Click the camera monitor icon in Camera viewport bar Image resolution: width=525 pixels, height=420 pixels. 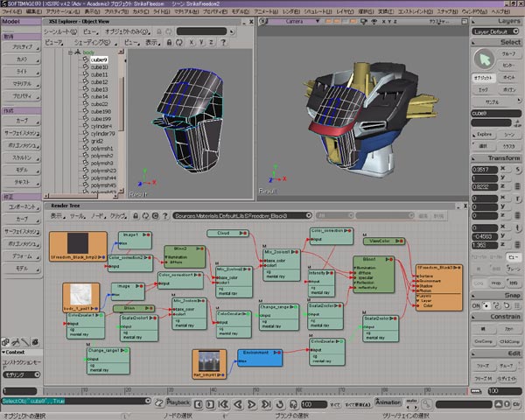[x=364, y=21]
